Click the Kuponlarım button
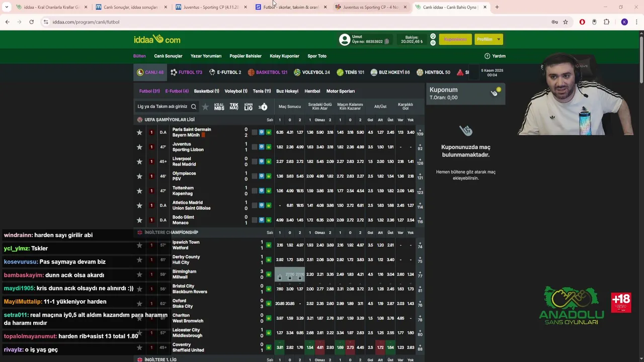The image size is (644, 362). point(455,39)
